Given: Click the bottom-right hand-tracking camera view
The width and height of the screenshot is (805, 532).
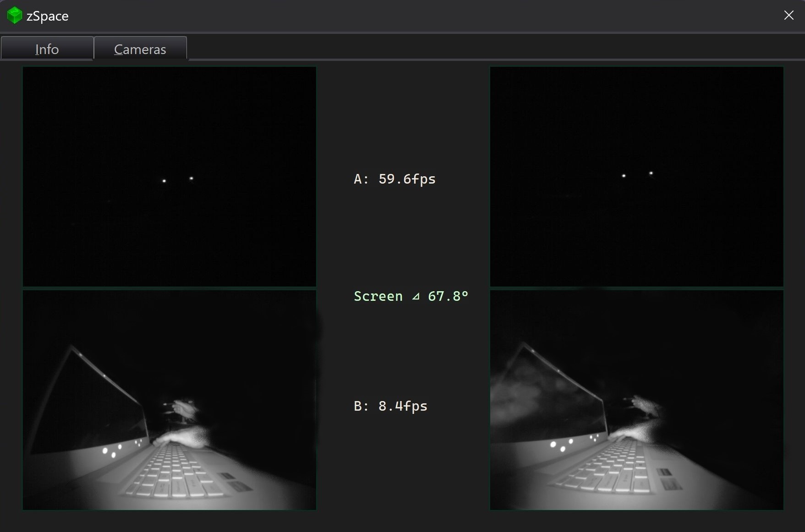Looking at the screenshot, I should coord(636,399).
